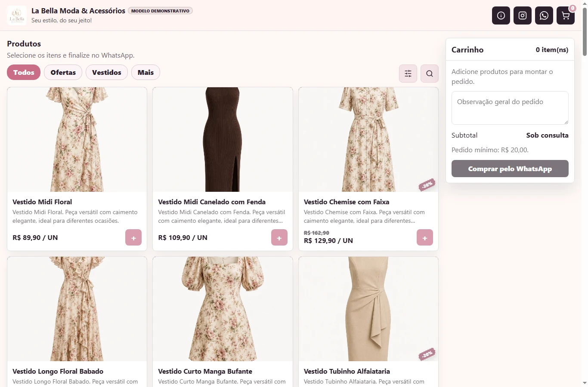Focus the Observação geral do pedido field

click(x=510, y=108)
